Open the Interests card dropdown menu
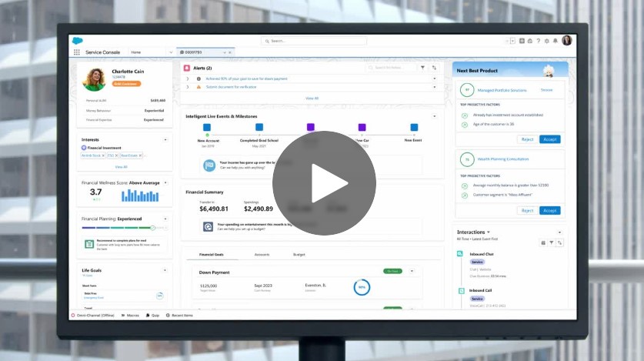The image size is (644, 361). [x=165, y=139]
